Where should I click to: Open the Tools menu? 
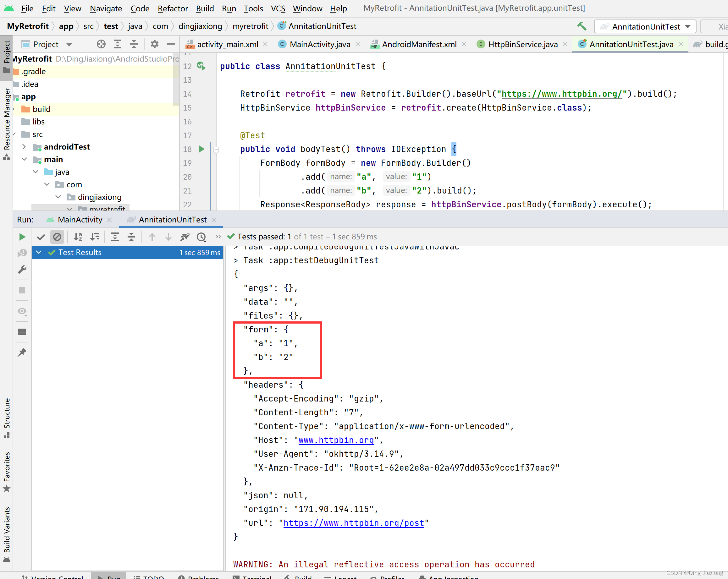tap(253, 8)
